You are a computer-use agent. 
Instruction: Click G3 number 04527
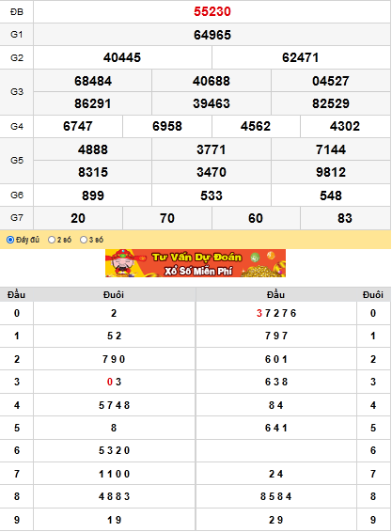pyautogui.click(x=331, y=81)
